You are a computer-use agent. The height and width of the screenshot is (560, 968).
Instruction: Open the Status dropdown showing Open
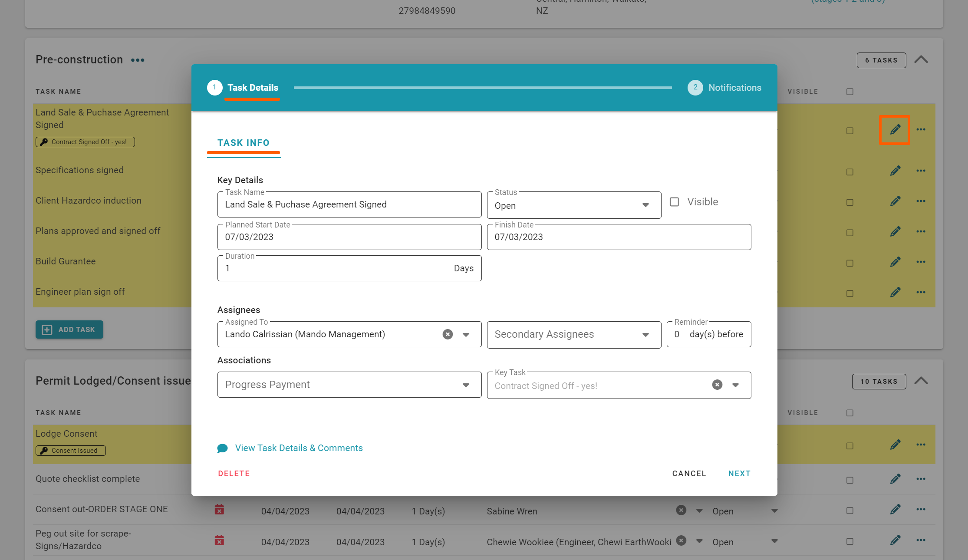pos(574,205)
